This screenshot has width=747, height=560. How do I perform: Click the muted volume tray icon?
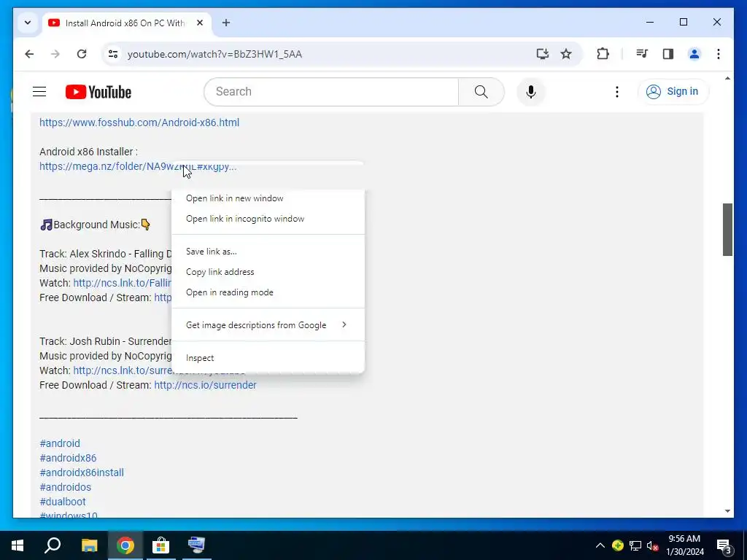pos(653,545)
